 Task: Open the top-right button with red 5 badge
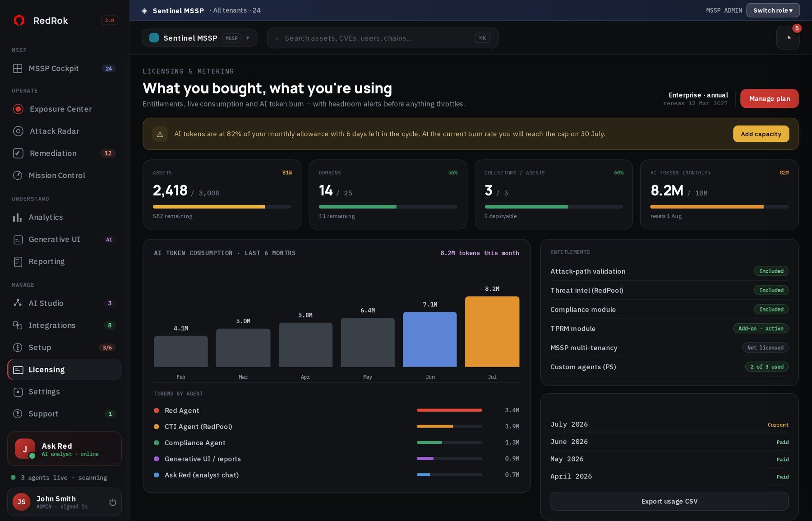tap(788, 38)
